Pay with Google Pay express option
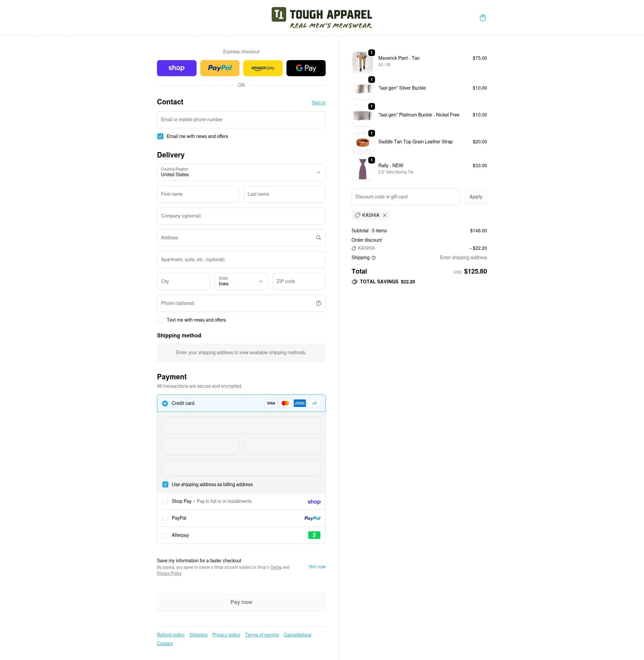Image resolution: width=644 pixels, height=660 pixels. 306,68
